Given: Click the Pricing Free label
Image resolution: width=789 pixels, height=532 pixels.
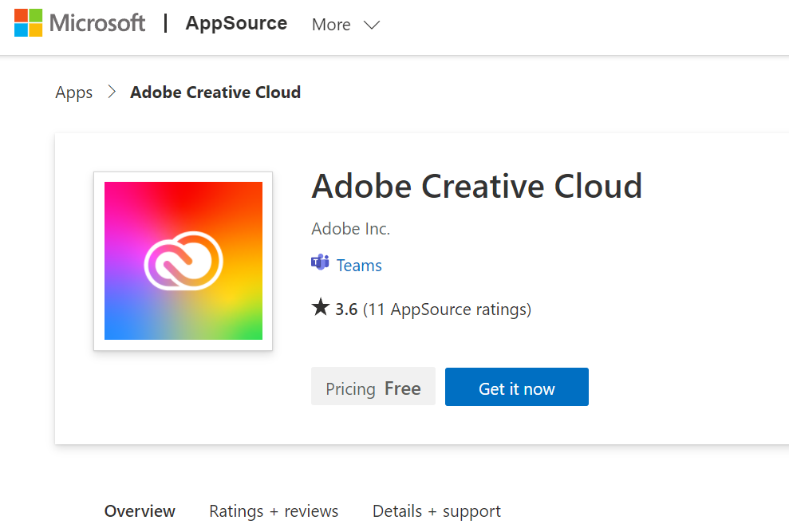Looking at the screenshot, I should pyautogui.click(x=373, y=387).
